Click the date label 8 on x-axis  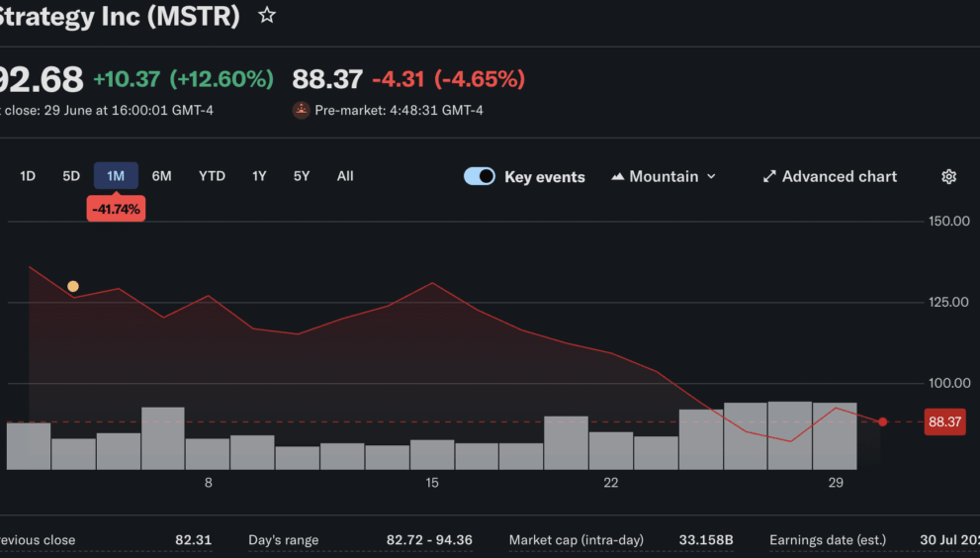208,483
